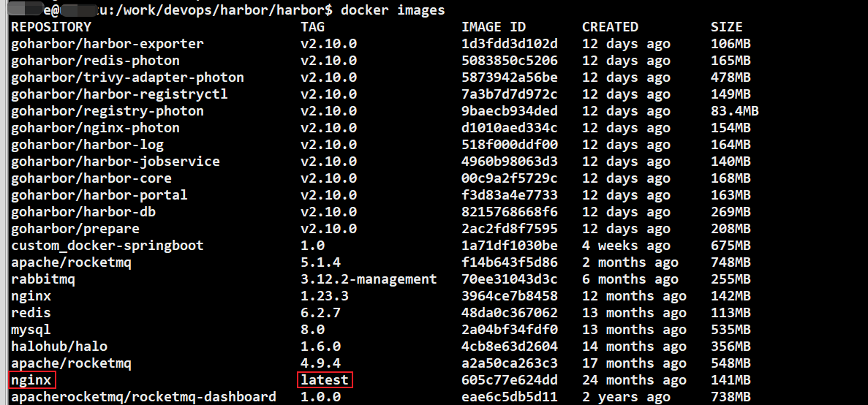Select image ID 518f000ddf00

[x=510, y=145]
